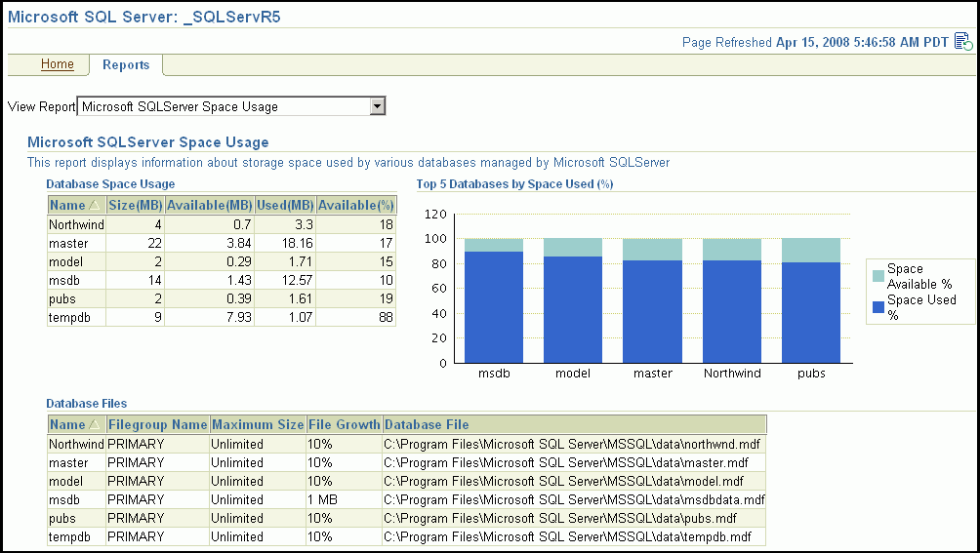Click msdb row name in Database Files
Viewport: 980px width, 553px height.
(x=64, y=500)
